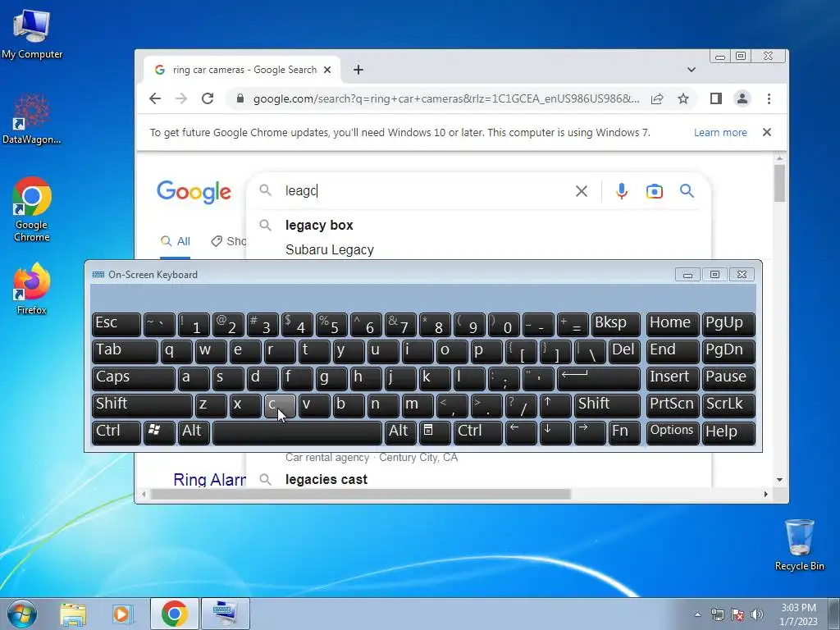The width and height of the screenshot is (840, 630).
Task: Open Options on On-Screen Keyboard
Action: 673,431
